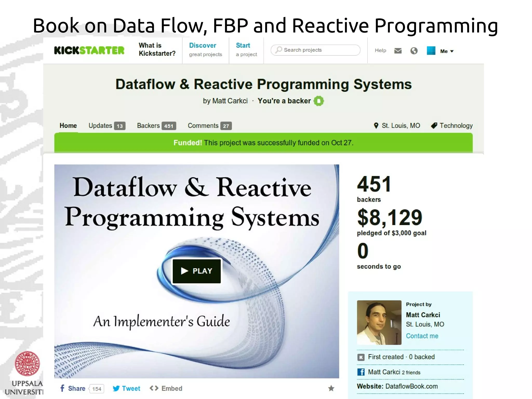The image size is (532, 399).
Task: Click the Help link
Action: pos(380,50)
